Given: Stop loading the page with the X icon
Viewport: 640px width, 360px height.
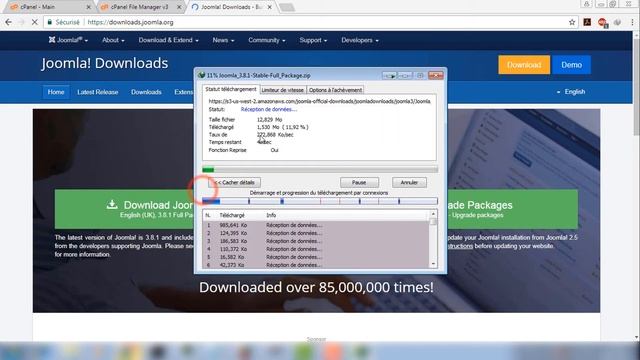Looking at the screenshot, I should point(35,22).
